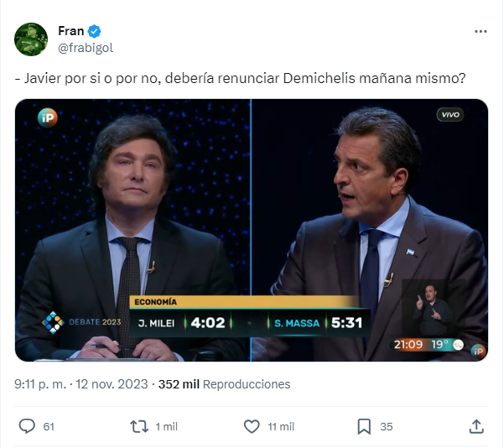Image resolution: width=504 pixels, height=448 pixels.
Task: Open the debate video thumbnail
Action: coord(252,230)
